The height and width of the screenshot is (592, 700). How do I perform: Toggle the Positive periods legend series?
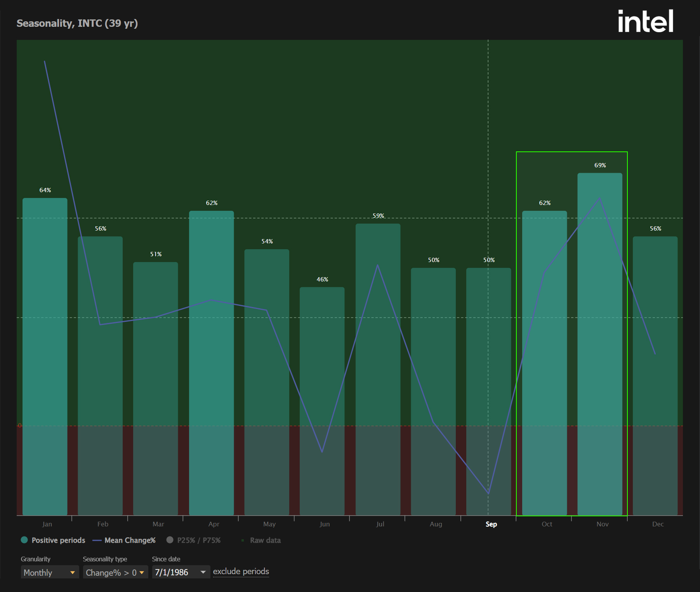[53, 540]
